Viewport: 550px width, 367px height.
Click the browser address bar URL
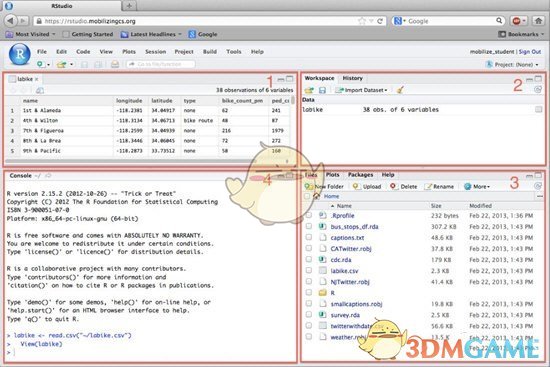(90, 21)
